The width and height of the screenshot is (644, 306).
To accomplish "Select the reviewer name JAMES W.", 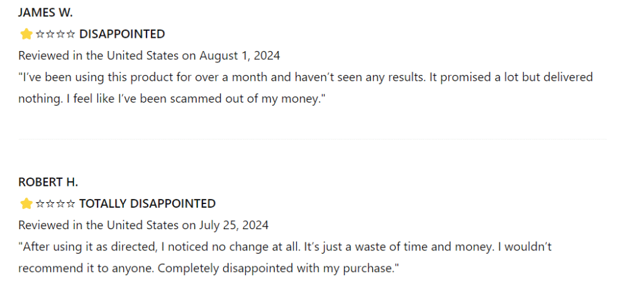I will (x=46, y=13).
